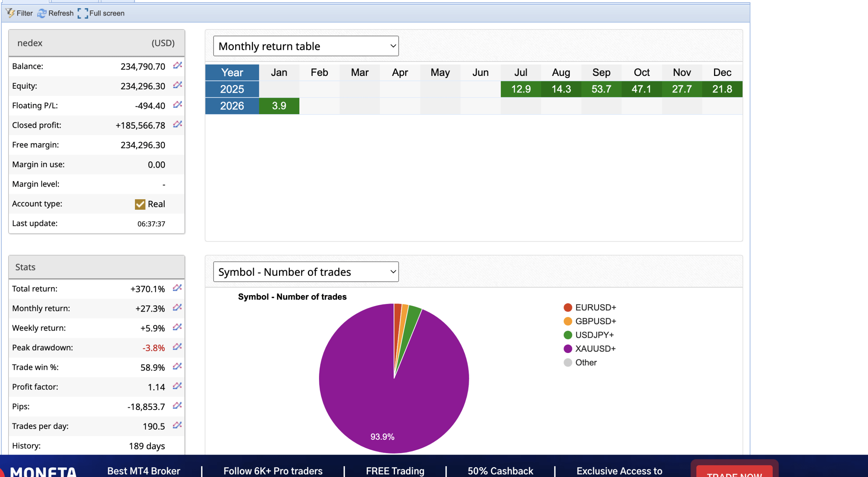Toggle the XAUUSD+ legend item
Screen dimensions: 868x477
tap(595, 349)
